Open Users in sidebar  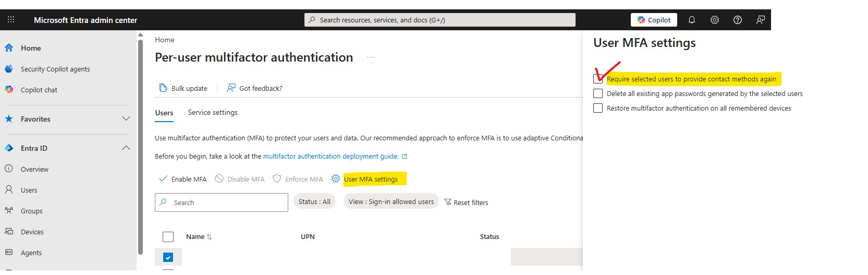[x=29, y=190]
